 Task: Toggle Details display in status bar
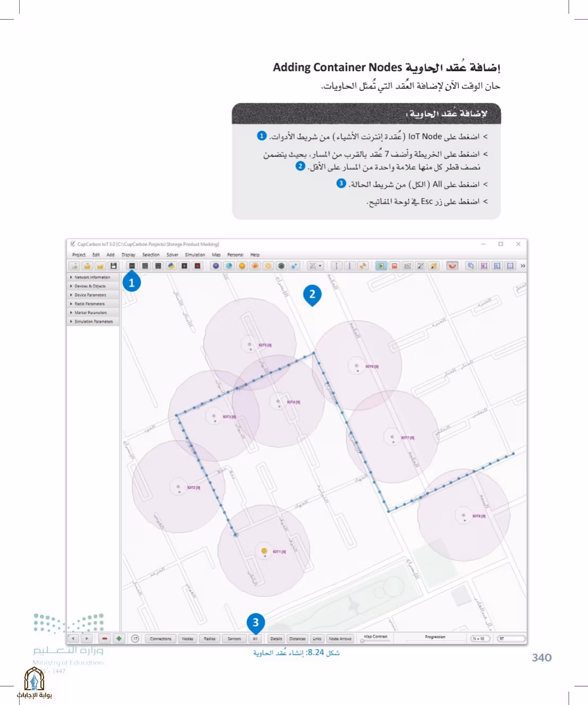click(x=276, y=639)
